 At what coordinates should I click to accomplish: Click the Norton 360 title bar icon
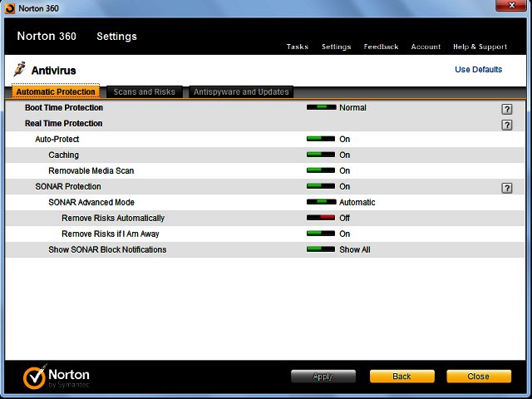click(x=10, y=8)
